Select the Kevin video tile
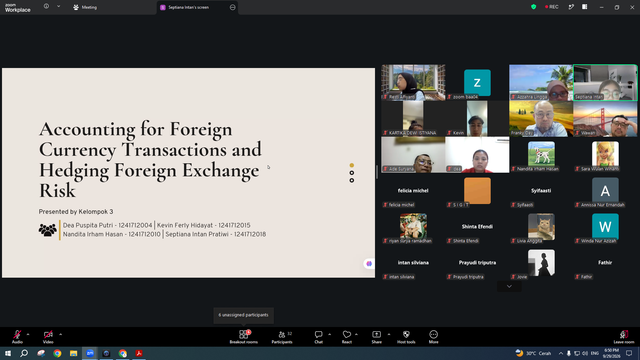Viewport: 640px width, 360px height. (477, 118)
